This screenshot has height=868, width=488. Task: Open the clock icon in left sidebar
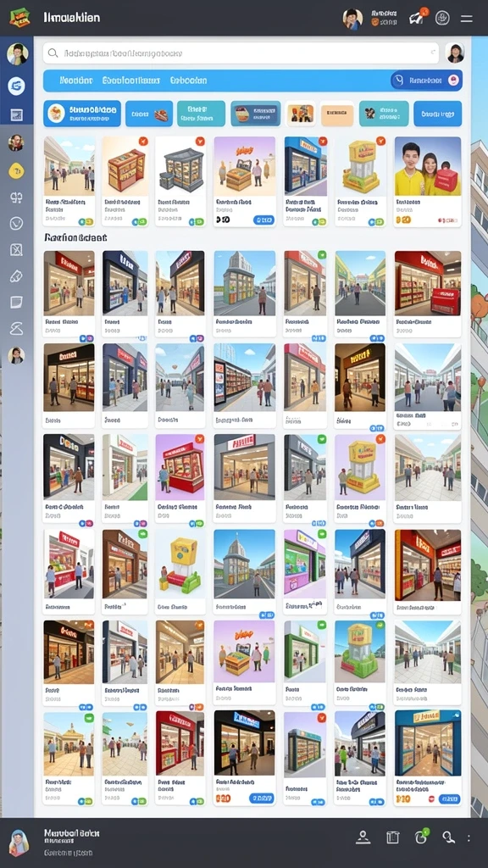coord(16,223)
